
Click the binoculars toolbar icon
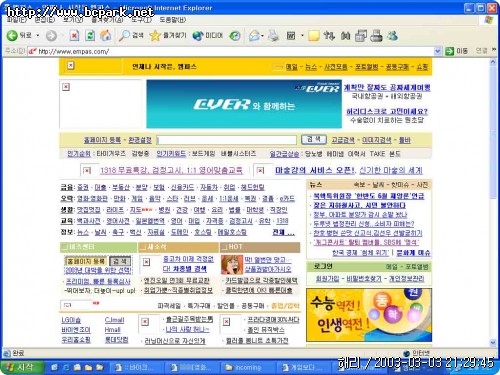(345, 36)
